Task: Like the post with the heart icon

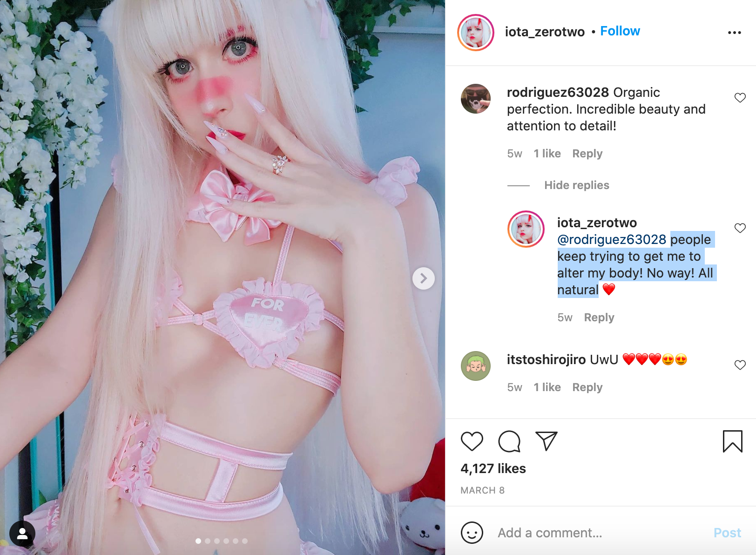Action: [472, 441]
